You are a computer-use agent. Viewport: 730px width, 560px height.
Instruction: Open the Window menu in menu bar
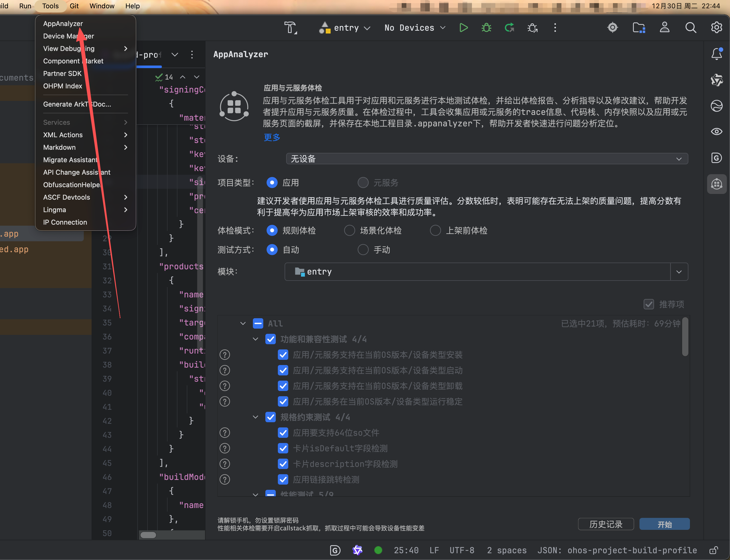(x=102, y=6)
